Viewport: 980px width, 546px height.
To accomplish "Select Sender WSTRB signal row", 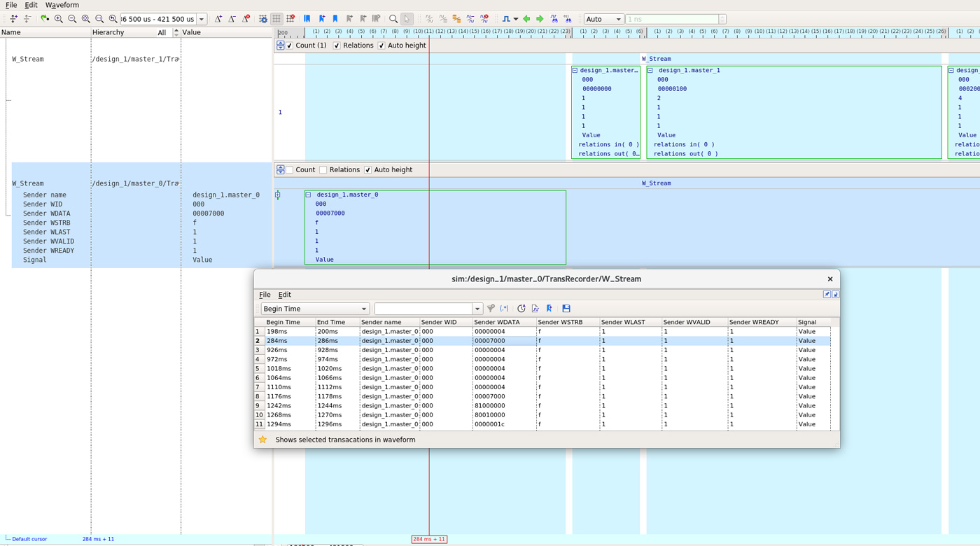I will (46, 223).
